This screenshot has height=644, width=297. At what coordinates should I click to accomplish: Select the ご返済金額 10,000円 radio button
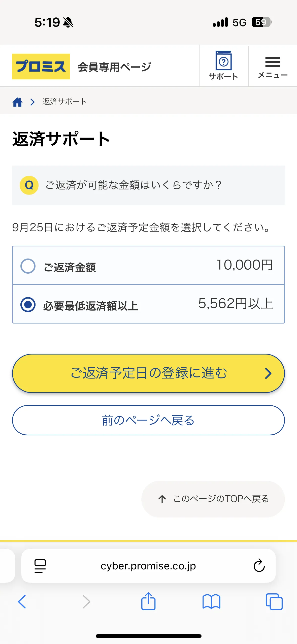pos(28,266)
